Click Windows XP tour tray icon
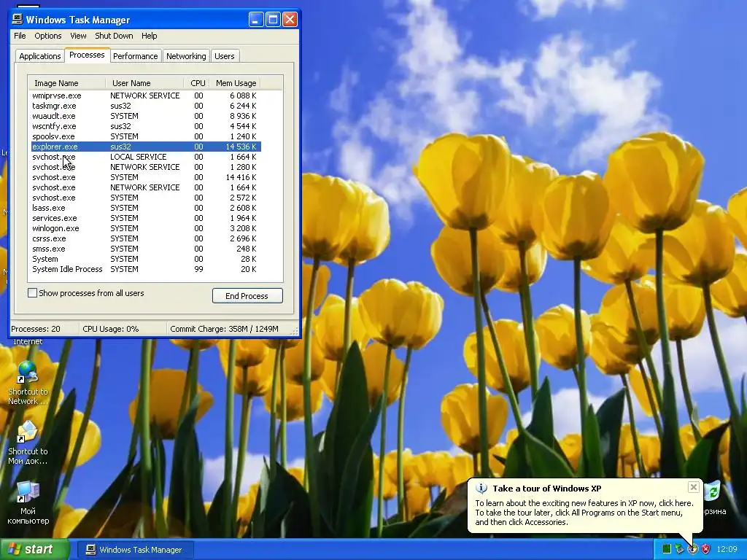The width and height of the screenshot is (747, 560). 693,549
